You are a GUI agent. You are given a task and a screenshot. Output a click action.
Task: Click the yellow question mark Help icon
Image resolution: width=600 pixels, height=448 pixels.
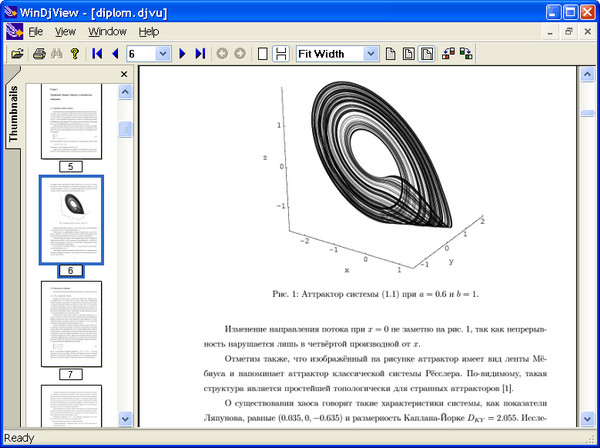74,53
